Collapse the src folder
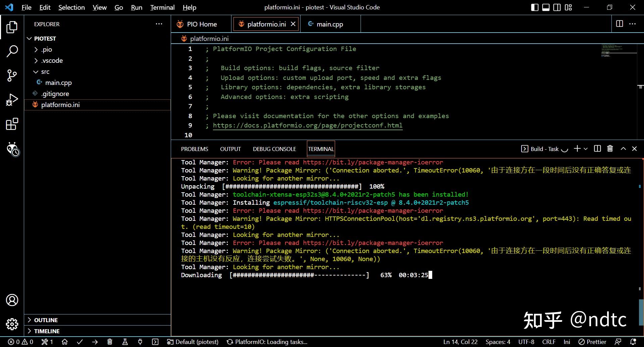This screenshot has height=347, width=644. coord(45,71)
